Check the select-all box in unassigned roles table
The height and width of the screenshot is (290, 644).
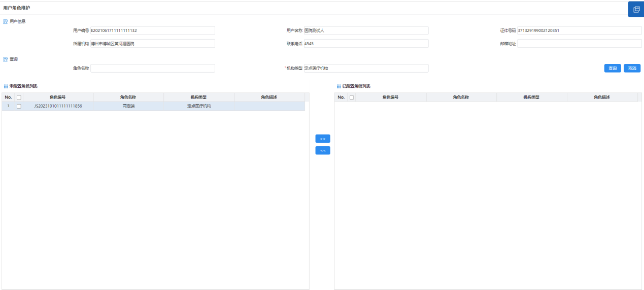coord(19,98)
